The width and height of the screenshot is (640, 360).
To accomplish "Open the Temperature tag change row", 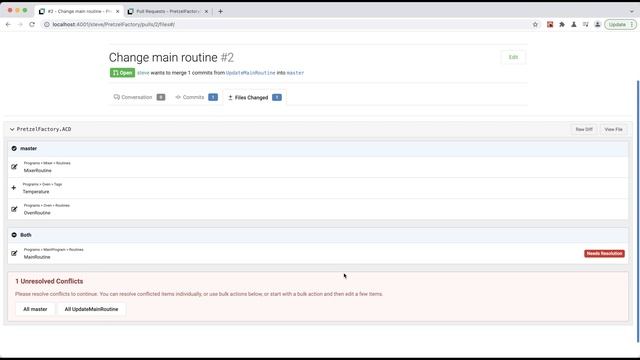I will click(318, 188).
